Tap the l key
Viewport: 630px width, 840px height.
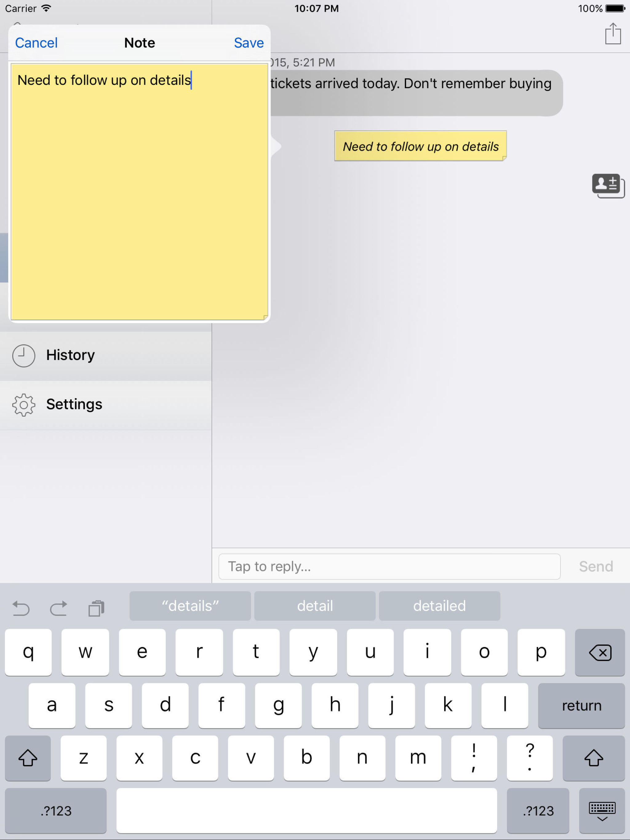pos(505,705)
